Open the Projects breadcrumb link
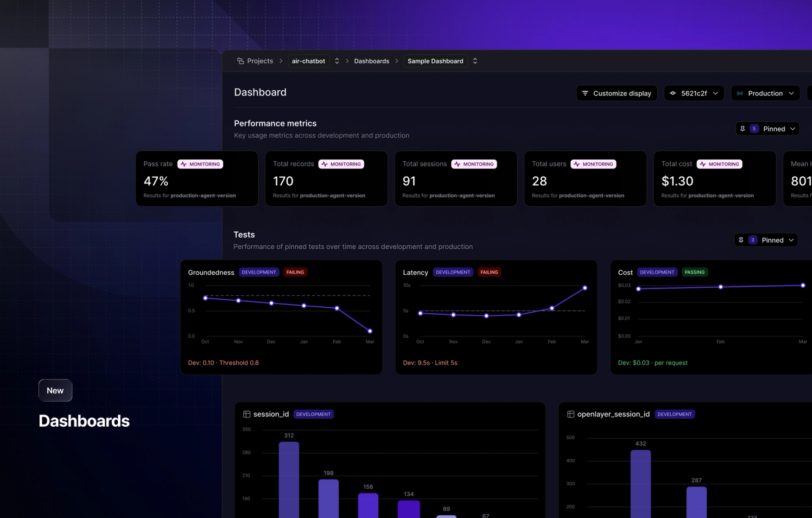Screen dimensions: 812x518 [260, 61]
